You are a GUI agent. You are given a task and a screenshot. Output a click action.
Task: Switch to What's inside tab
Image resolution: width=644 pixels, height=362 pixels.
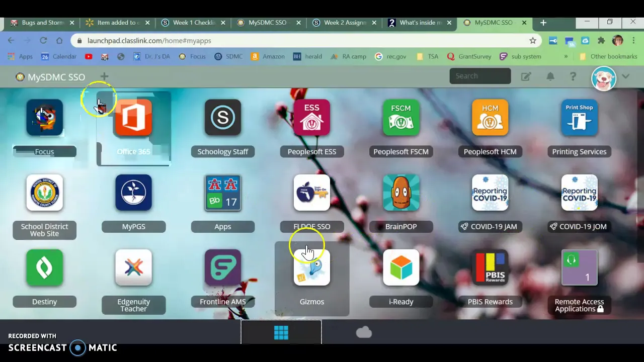click(420, 23)
